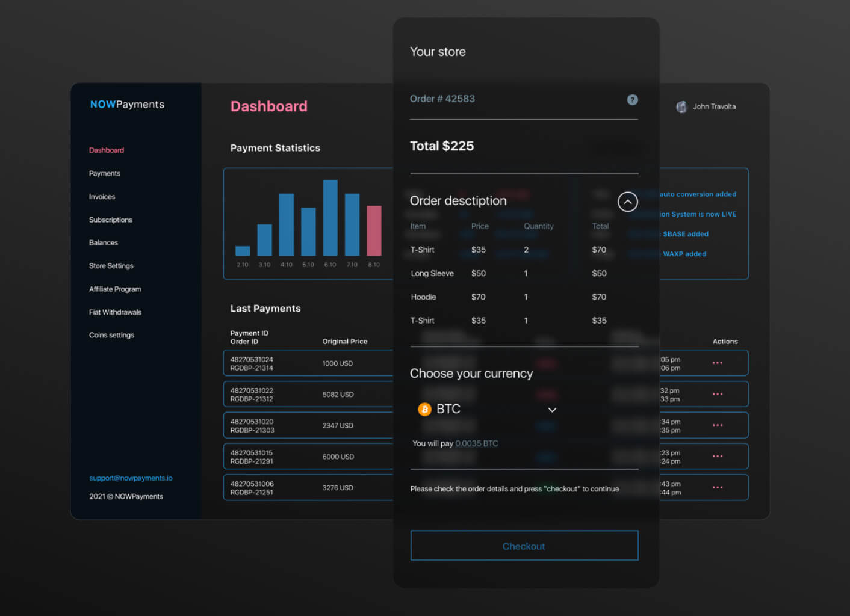Select Subscriptions from the sidebar
This screenshot has height=616, width=850.
[111, 220]
